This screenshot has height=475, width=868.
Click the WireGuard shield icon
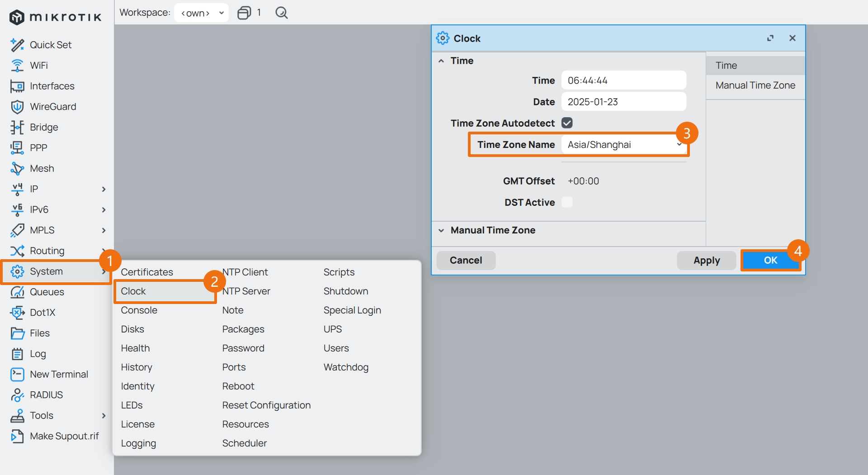(17, 107)
